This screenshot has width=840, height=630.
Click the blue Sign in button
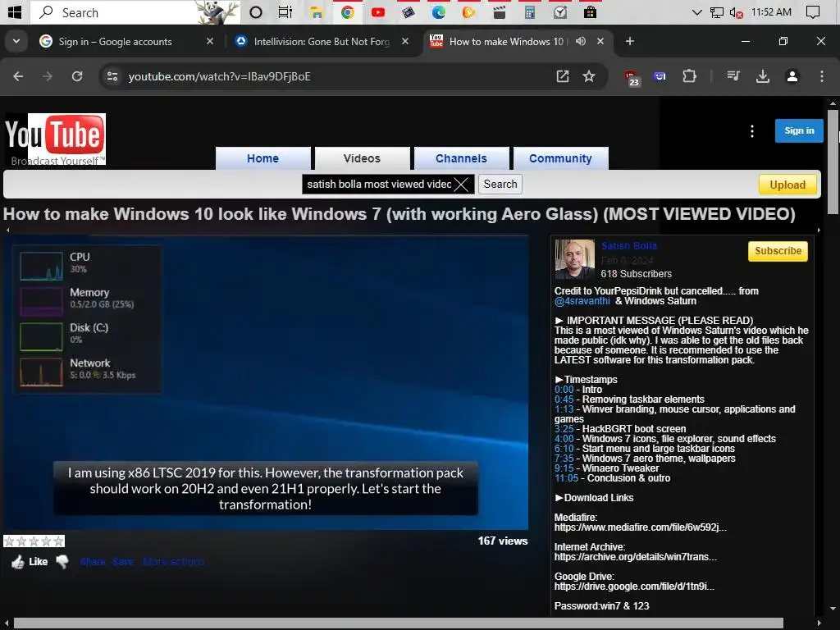click(x=799, y=130)
